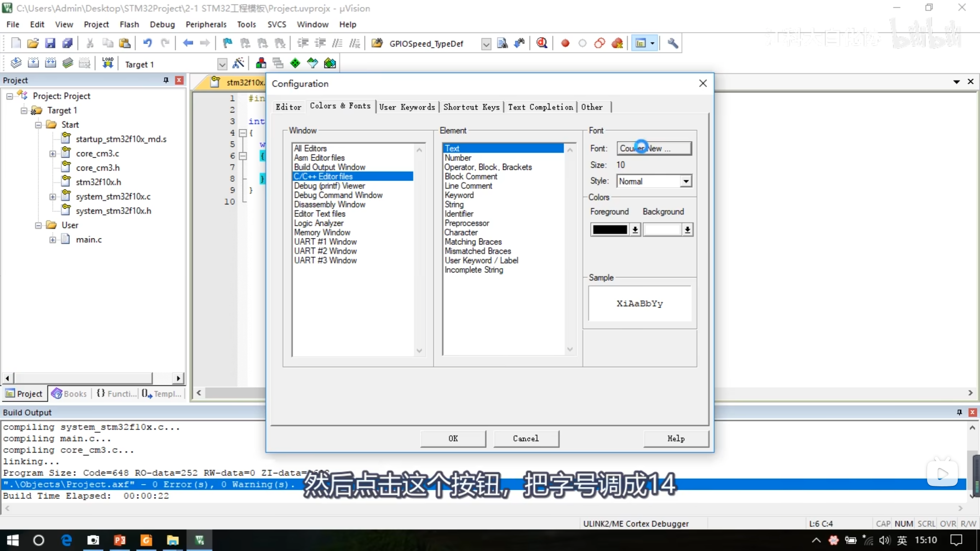
Task: Click the Save All toolbar icon
Action: coord(67,43)
